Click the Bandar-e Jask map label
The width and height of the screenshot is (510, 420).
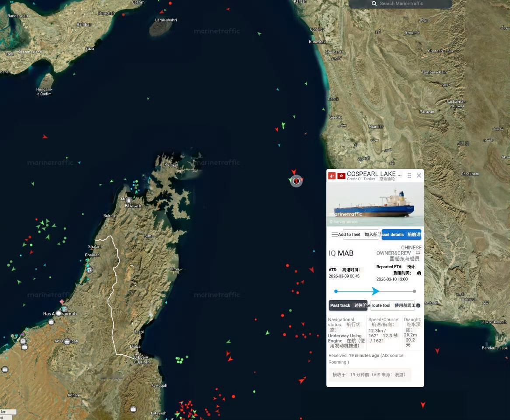point(494,348)
